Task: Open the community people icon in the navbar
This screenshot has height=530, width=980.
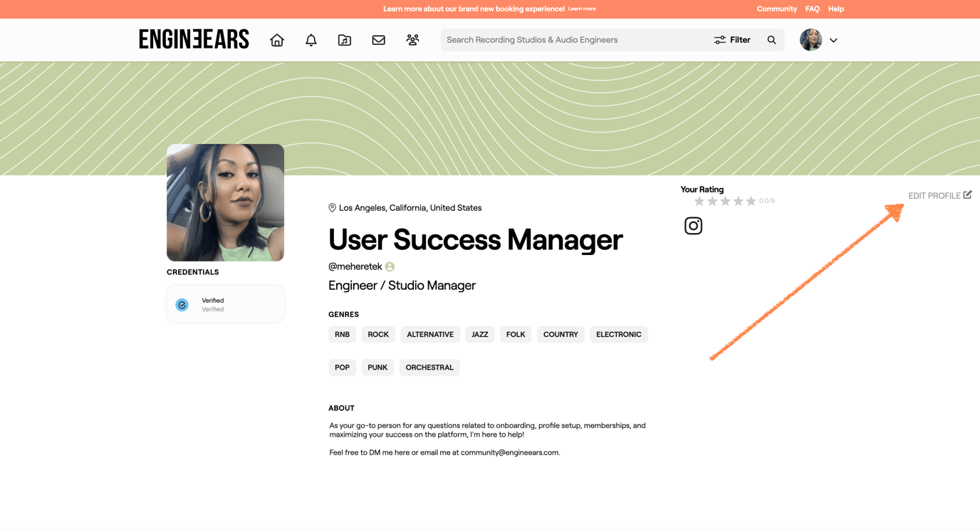Action: [412, 40]
